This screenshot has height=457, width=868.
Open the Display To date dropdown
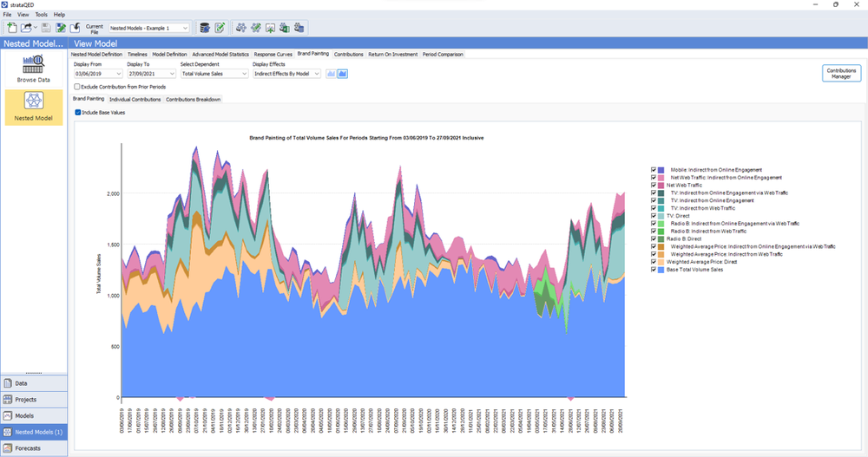(151, 74)
